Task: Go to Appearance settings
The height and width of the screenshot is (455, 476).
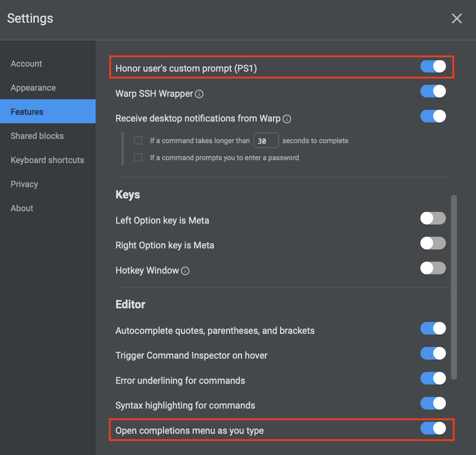Action: (x=48, y=88)
